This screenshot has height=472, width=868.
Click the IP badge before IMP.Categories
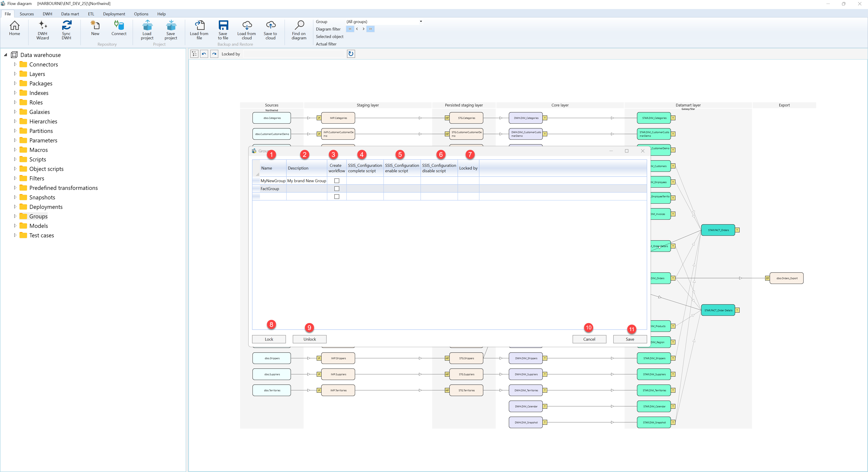pos(319,118)
